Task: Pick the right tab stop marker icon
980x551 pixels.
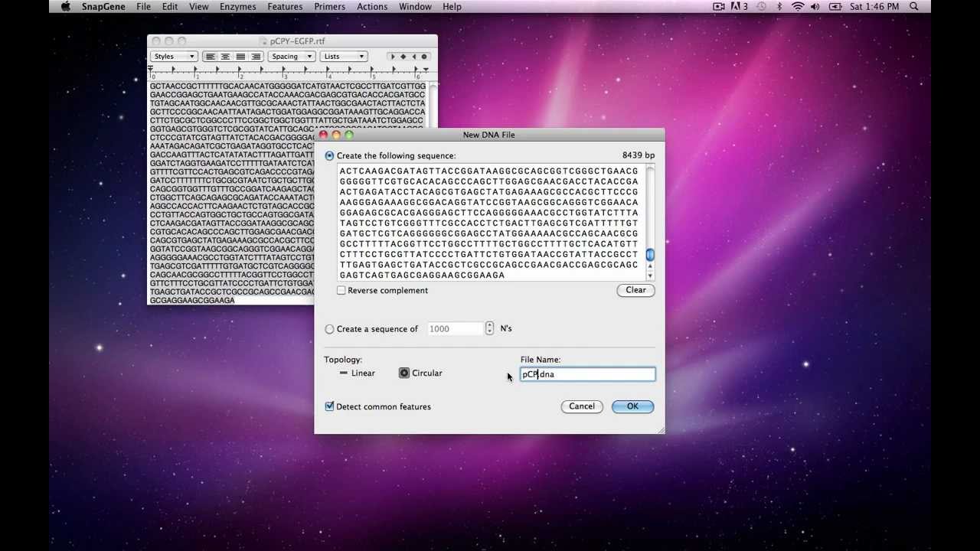Action: (x=414, y=57)
